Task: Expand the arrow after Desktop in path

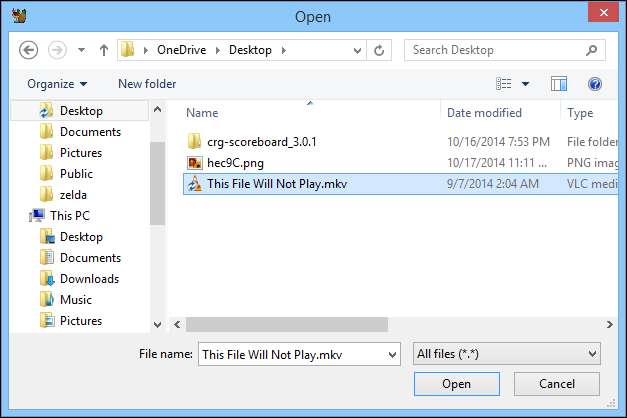Action: click(284, 50)
